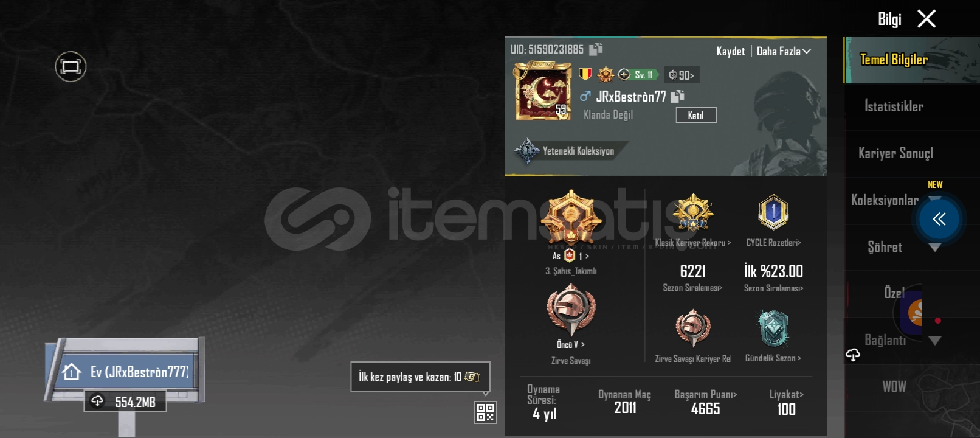Select the Kariyer Sonuçl tab
Viewport: 980px width, 438px height.
coord(895,153)
